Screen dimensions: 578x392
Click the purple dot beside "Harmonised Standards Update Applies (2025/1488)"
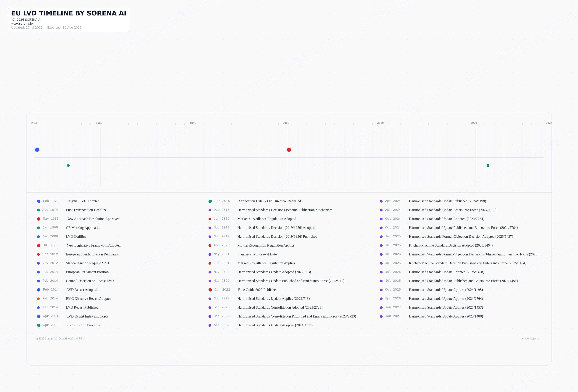point(381,316)
